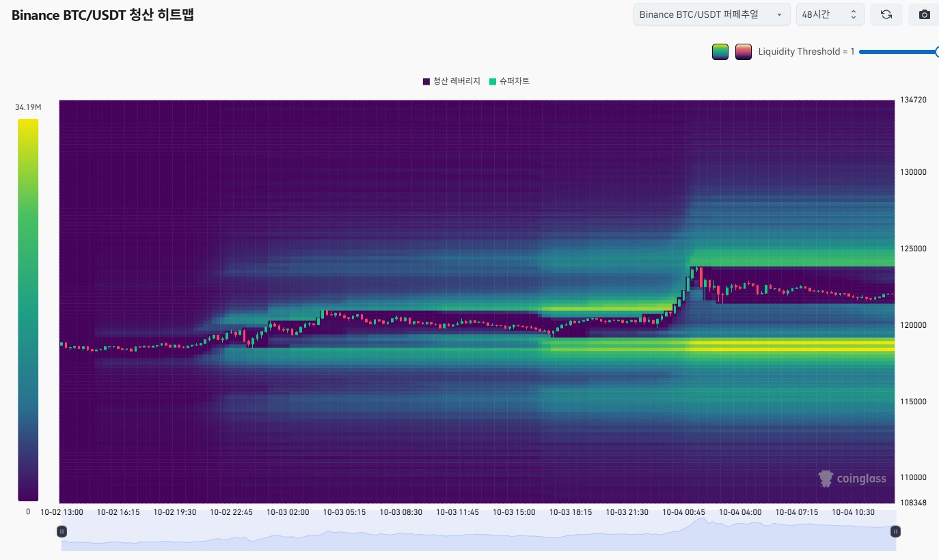Click the 10-02 19:30 time label
Image resolution: width=939 pixels, height=560 pixels.
pos(175,512)
